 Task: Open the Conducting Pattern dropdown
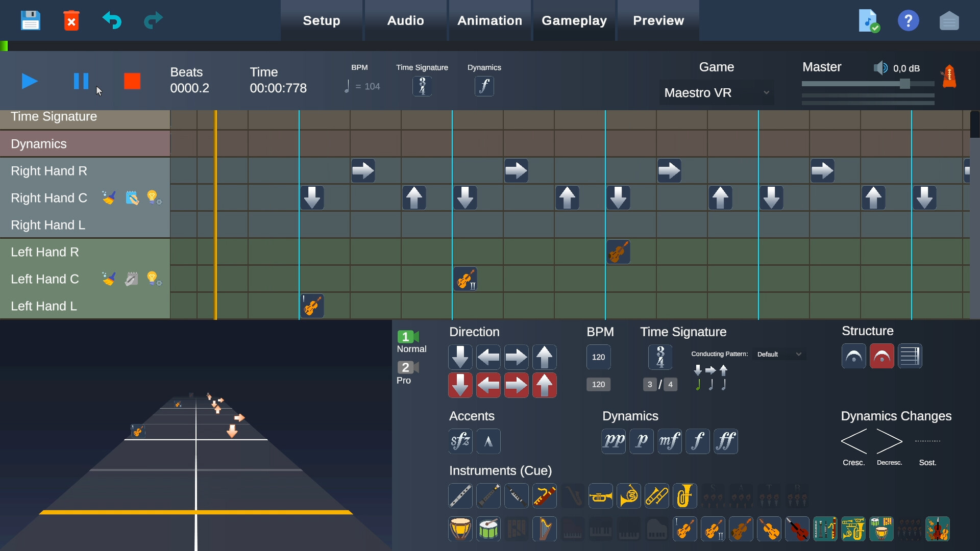click(779, 354)
